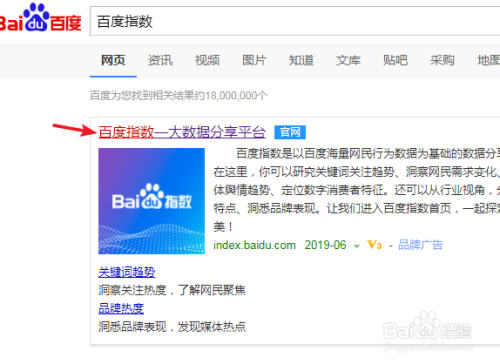Open the 视频 tab
This screenshot has height=364, width=500.
[207, 60]
